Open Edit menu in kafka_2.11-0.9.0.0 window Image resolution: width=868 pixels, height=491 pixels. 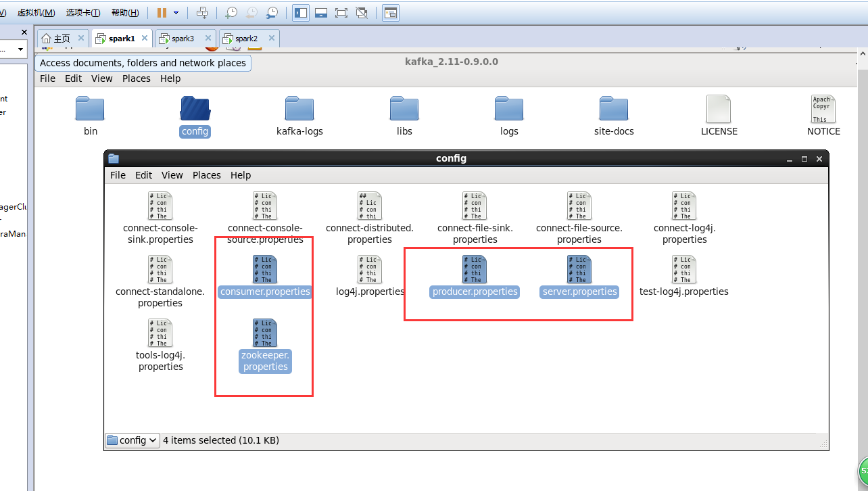click(x=73, y=78)
